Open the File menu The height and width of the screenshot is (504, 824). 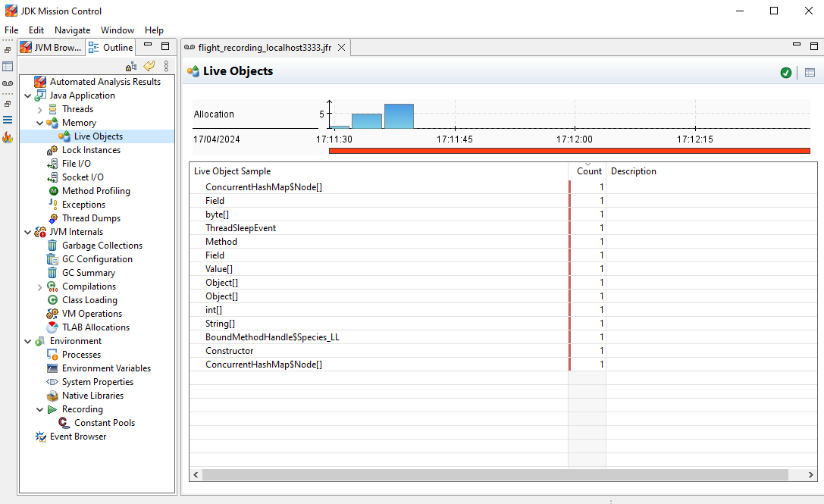pos(11,30)
